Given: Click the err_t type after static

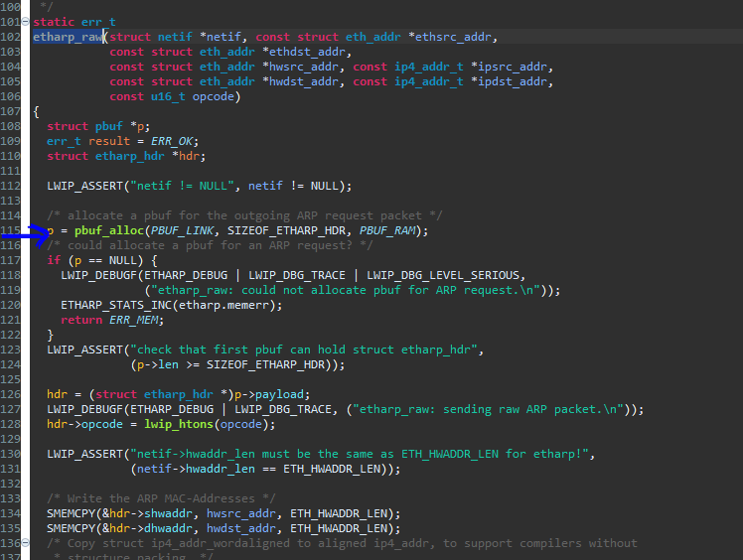Looking at the screenshot, I should tap(98, 22).
